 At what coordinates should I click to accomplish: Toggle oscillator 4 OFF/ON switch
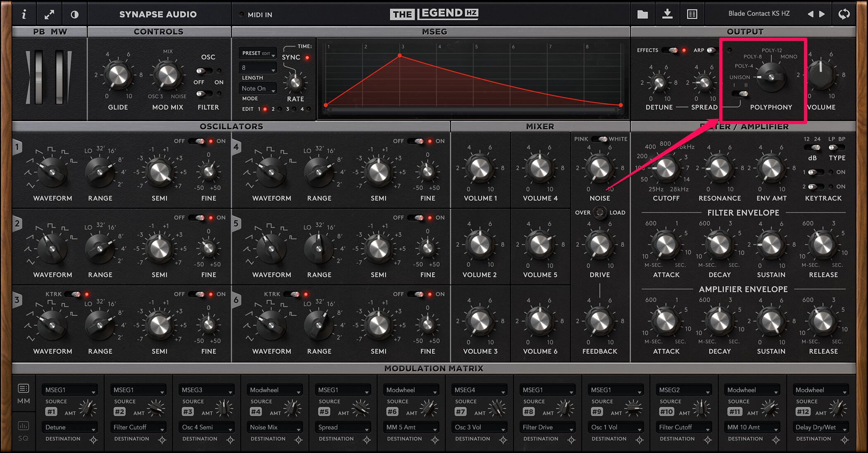(416, 141)
